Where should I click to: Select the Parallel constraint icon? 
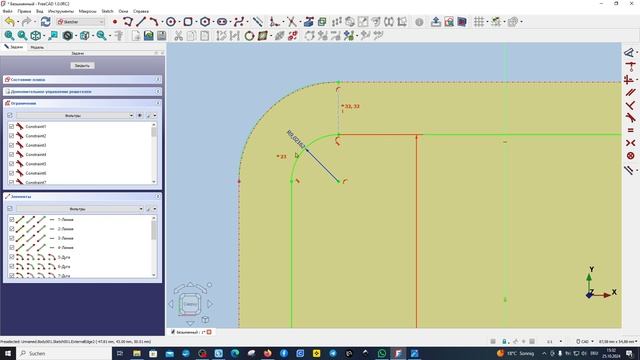pos(631,93)
